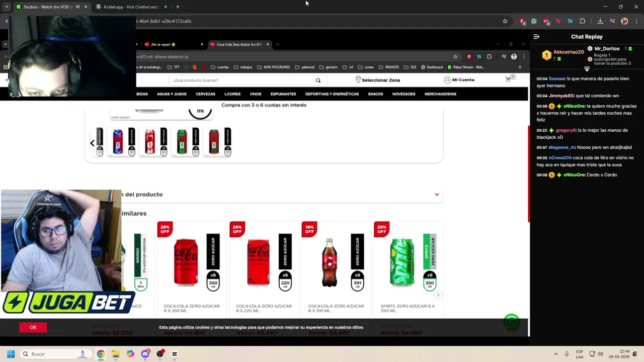This screenshot has width=644, height=362.
Task: Open Coca-Cola Zero Azúcar 6 x 220 ML product
Action: pos(264,270)
